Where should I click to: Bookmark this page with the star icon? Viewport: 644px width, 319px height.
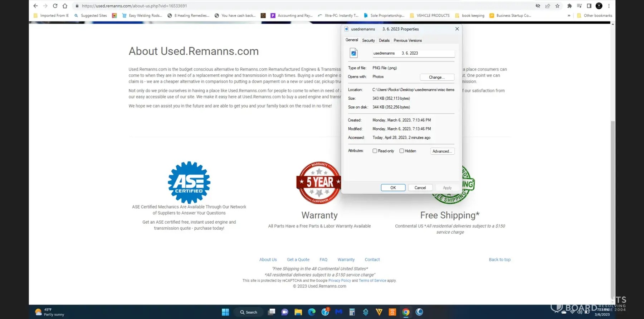(557, 6)
